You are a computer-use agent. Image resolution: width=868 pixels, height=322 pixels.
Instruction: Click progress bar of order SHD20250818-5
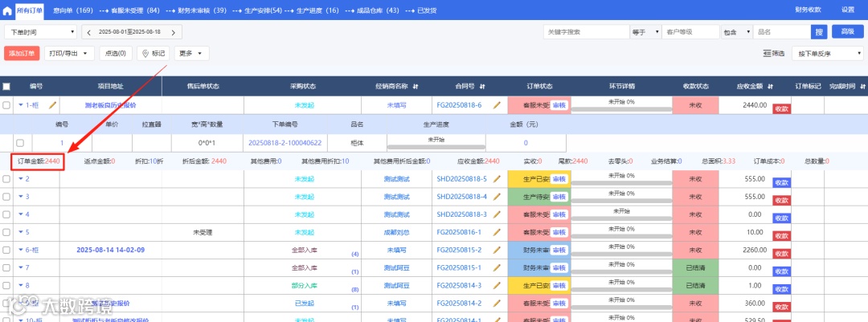[621, 183]
